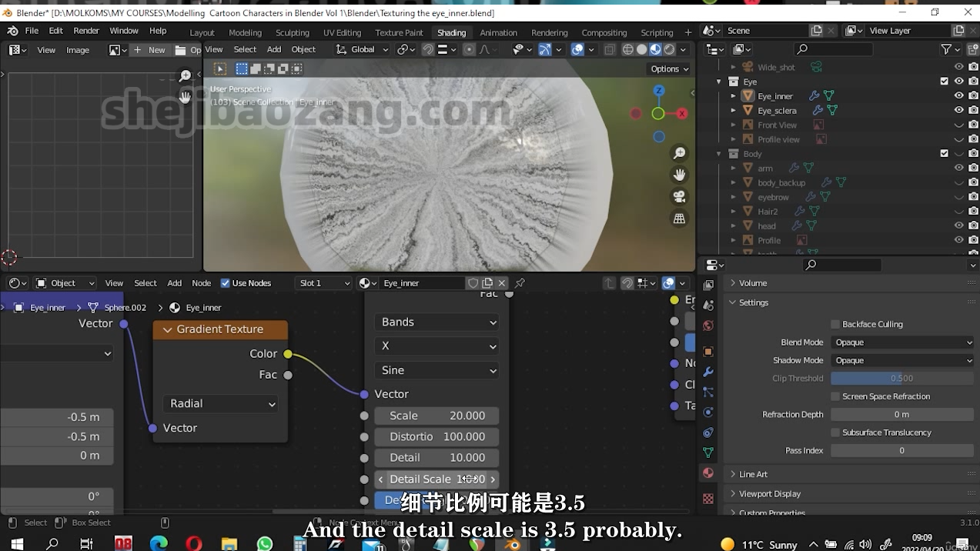Open Radial gradient type dropdown
The height and width of the screenshot is (551, 980).
(x=221, y=403)
